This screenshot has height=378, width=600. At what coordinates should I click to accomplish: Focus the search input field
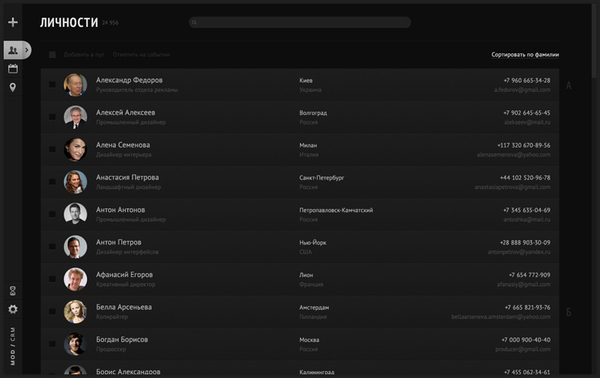point(300,23)
